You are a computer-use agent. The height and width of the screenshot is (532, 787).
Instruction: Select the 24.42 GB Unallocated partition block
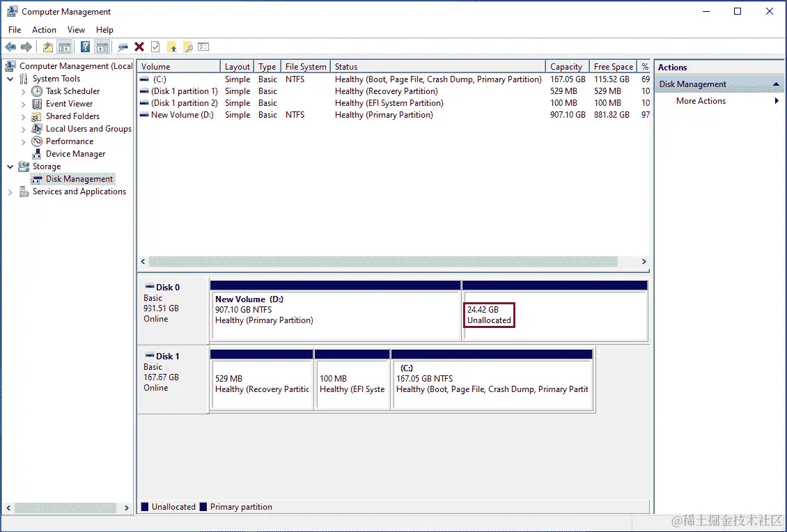coord(555,311)
